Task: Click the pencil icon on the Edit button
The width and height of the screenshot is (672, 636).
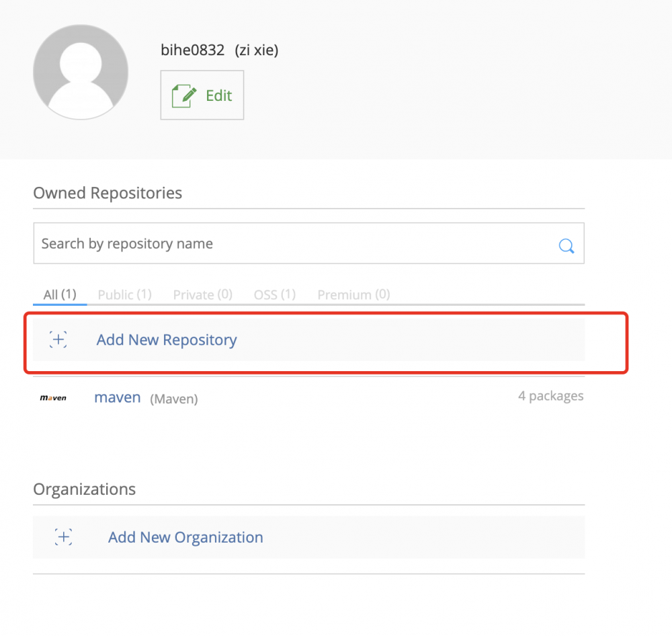Action: pyautogui.click(x=185, y=96)
